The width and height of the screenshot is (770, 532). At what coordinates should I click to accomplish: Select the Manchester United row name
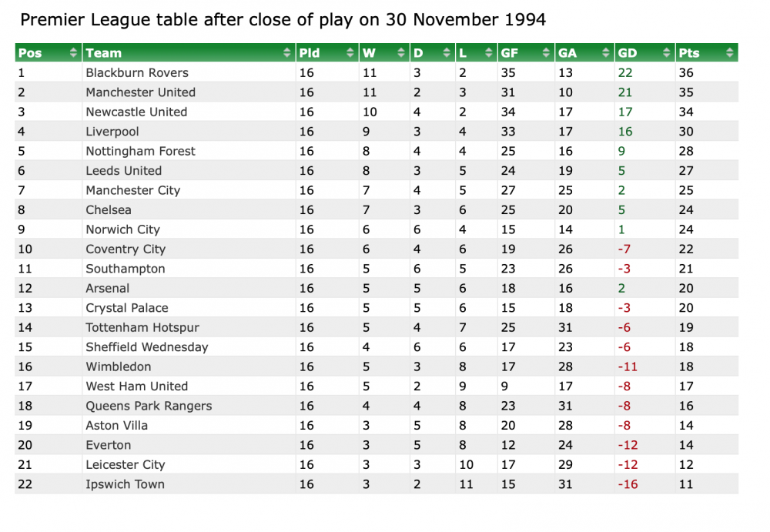140,92
